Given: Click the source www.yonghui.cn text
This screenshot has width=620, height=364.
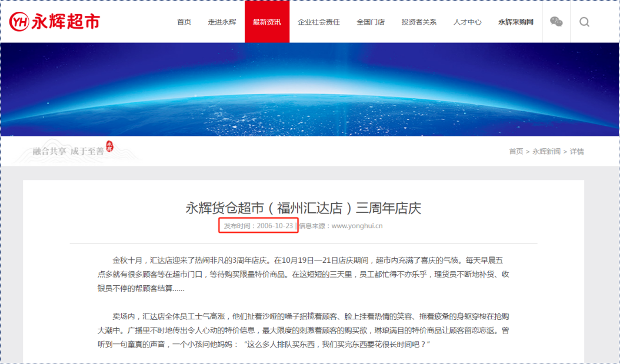Looking at the screenshot, I should (x=357, y=226).
